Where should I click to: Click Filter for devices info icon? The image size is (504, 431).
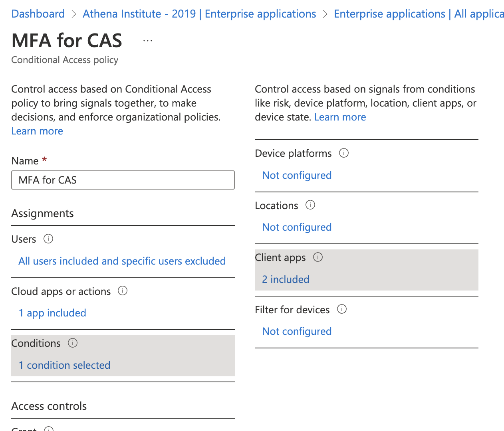[342, 309]
